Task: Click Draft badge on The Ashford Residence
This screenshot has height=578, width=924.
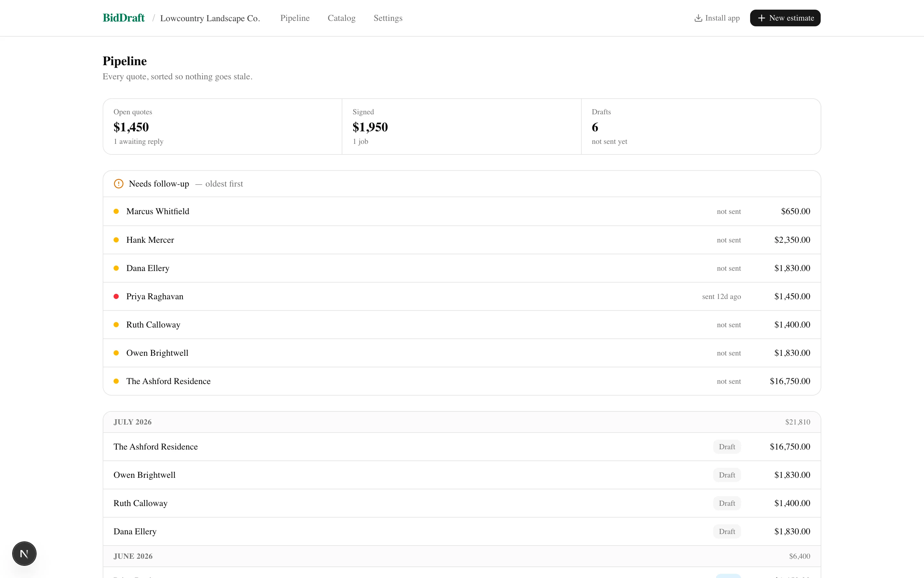Action: pyautogui.click(x=727, y=447)
